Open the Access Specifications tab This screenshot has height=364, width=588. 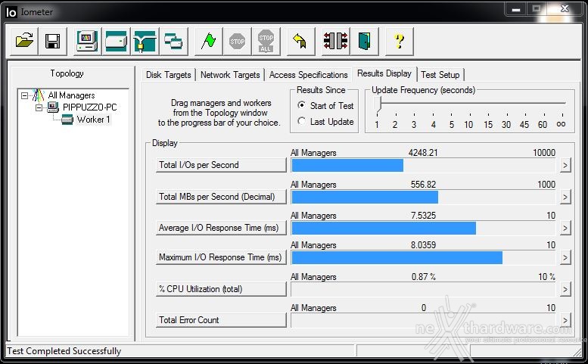[308, 75]
